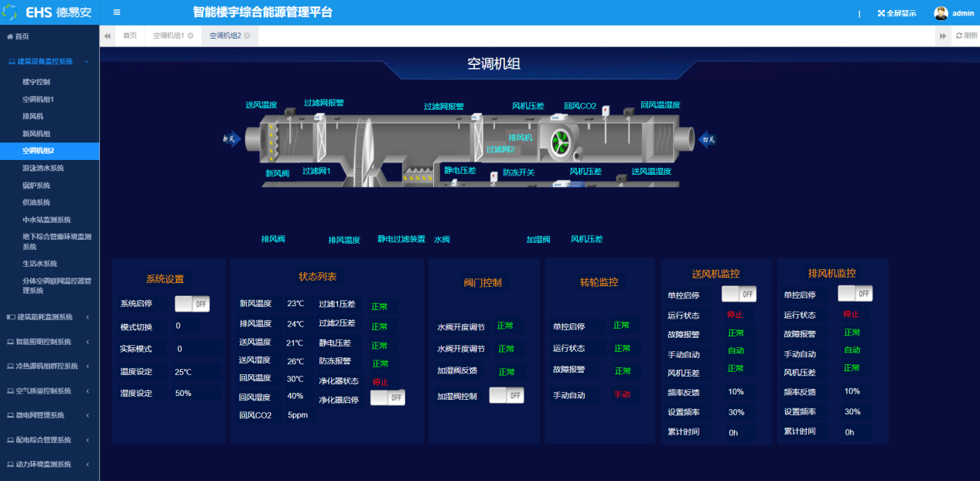Toggle 单控启停 switch in 送风机监控
Viewport: 980px width, 481px height.
[x=739, y=294]
